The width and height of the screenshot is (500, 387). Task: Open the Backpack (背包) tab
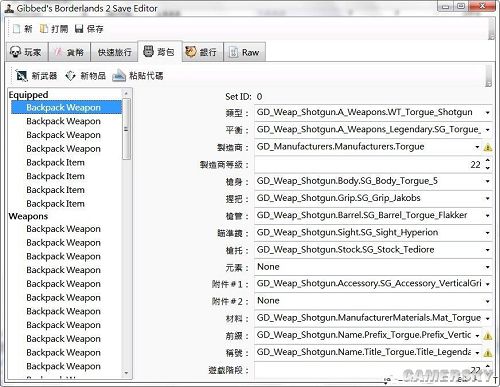coord(160,51)
